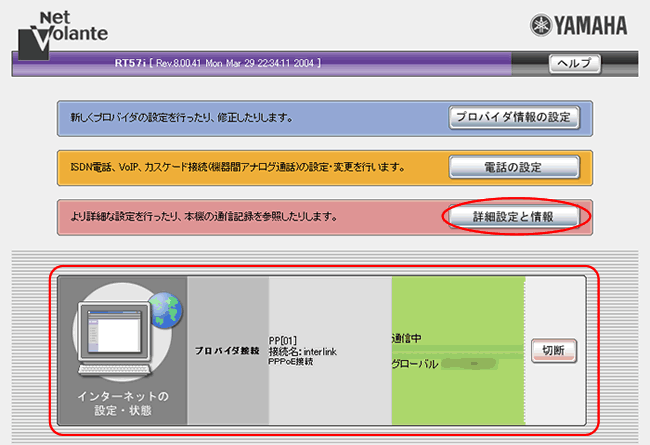Click the プロバイダ接続 label
Screen dimensions: 650x445
click(228, 351)
